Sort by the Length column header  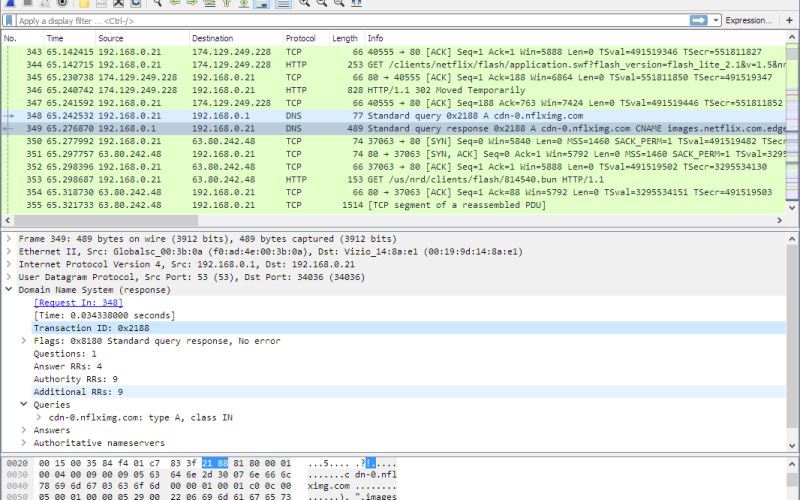pos(347,38)
